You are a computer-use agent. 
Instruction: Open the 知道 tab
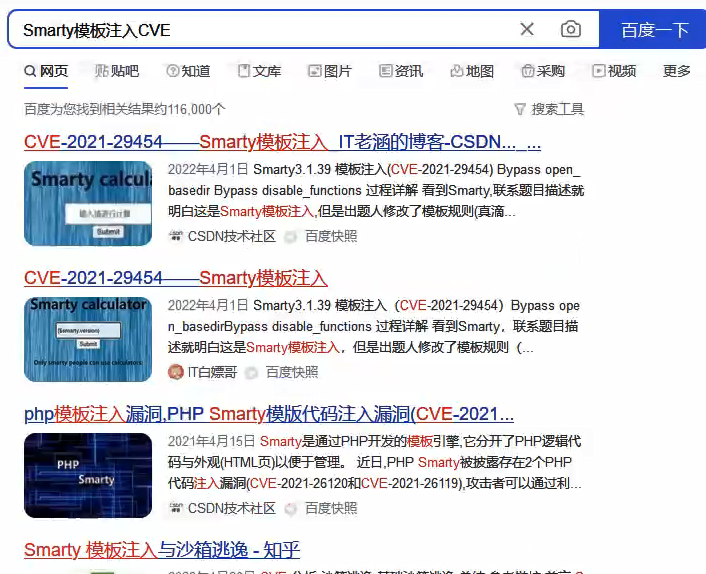coord(188,71)
